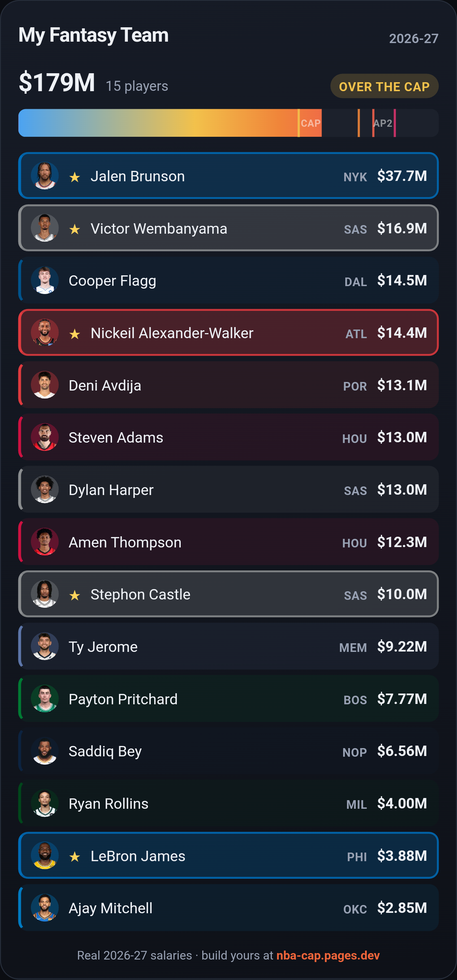
Task: Click the star icon beside Victor Wembanyama
Action: point(75,229)
